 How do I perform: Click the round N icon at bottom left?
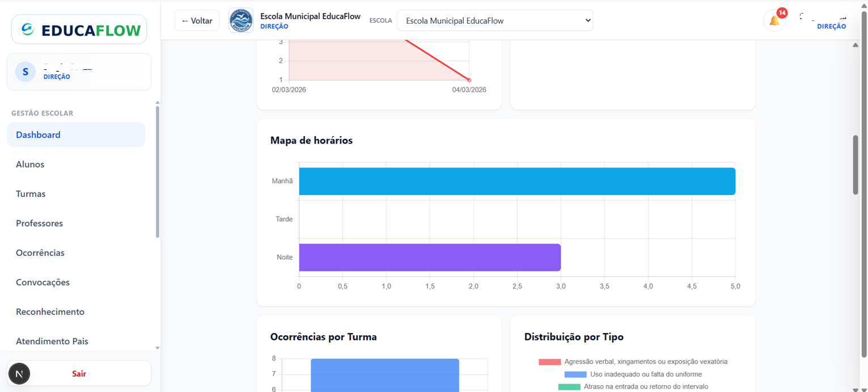tap(19, 374)
